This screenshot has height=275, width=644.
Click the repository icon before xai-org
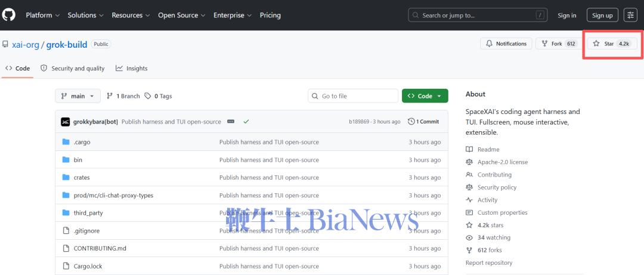(5, 44)
